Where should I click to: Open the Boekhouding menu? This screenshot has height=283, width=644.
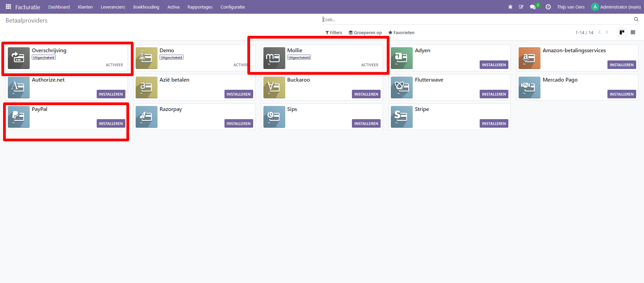point(146,7)
